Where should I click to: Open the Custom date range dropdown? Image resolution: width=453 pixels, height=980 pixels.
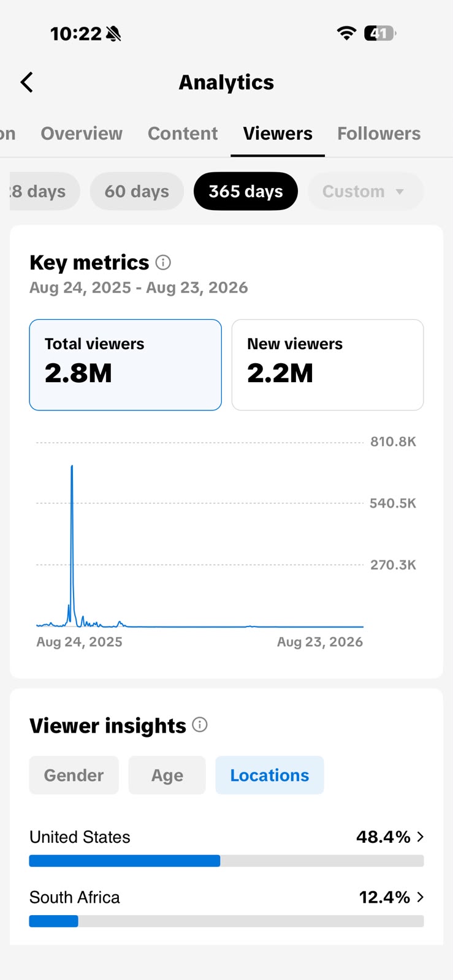365,191
